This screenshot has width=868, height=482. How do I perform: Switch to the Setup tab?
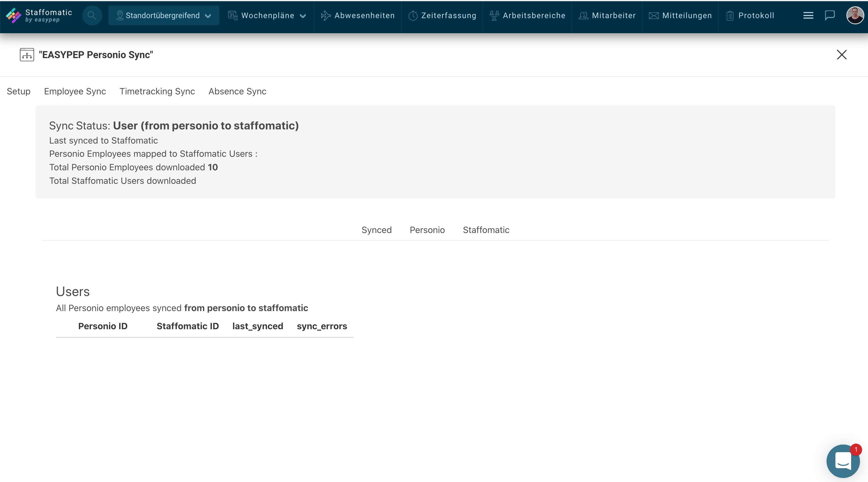[x=18, y=91]
